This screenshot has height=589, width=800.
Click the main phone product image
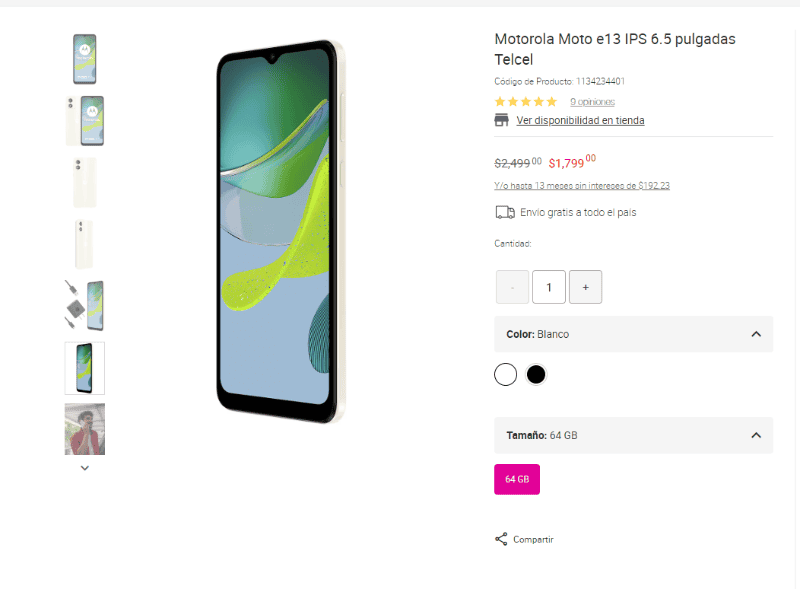(x=280, y=232)
